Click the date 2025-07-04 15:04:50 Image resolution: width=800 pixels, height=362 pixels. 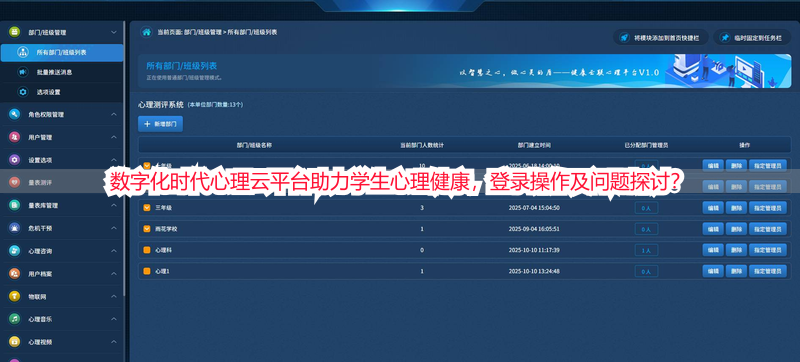(x=534, y=208)
